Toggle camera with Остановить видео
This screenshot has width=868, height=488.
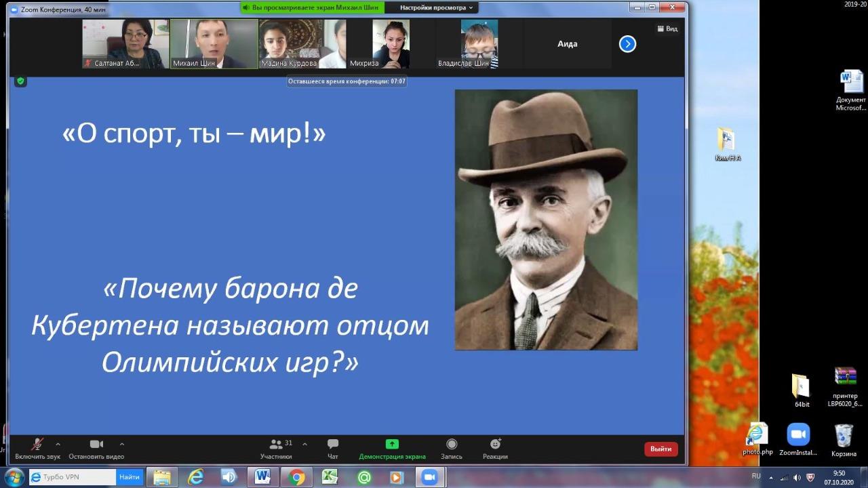[x=96, y=445]
